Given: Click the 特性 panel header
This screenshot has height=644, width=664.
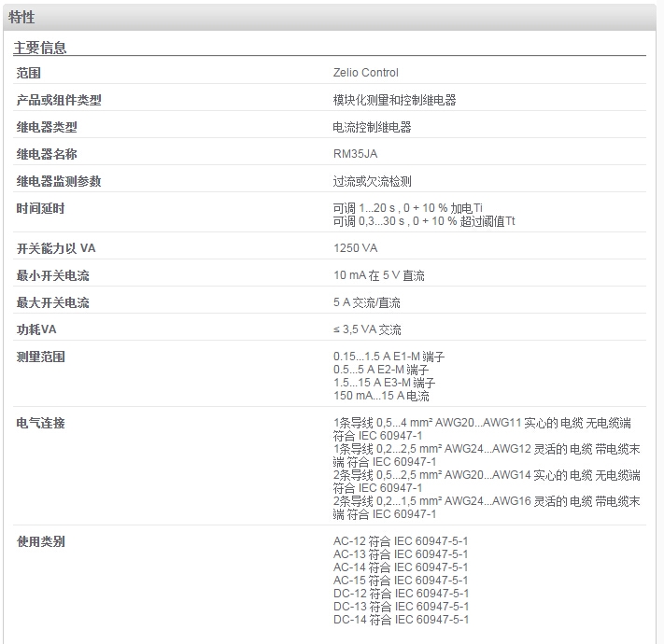Looking at the screenshot, I should coord(330,18).
